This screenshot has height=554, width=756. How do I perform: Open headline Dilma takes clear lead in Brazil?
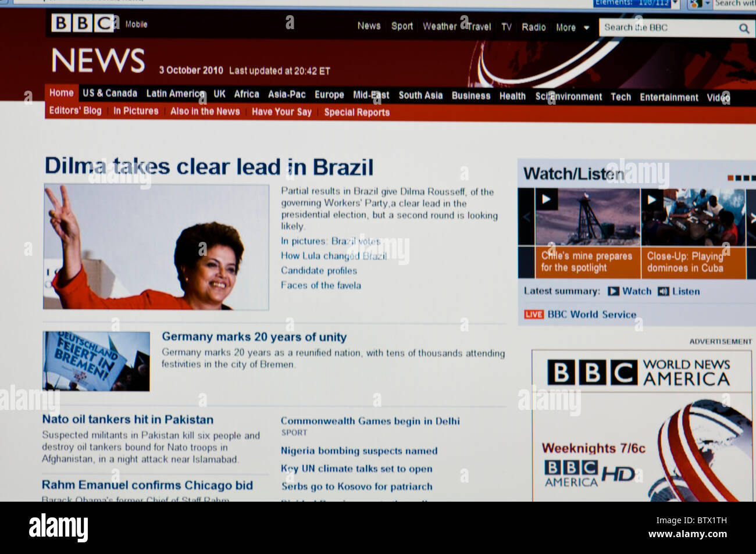(x=209, y=167)
